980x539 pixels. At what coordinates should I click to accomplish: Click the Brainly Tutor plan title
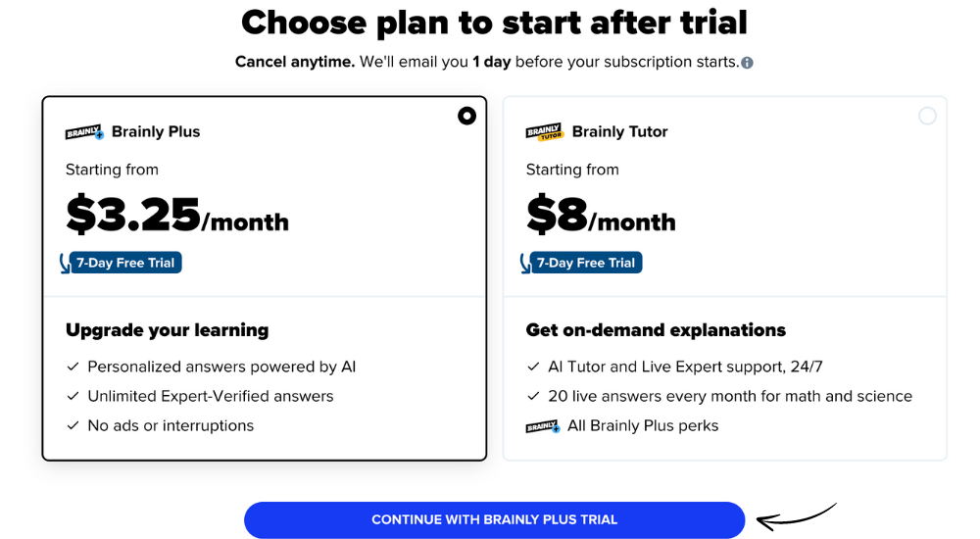[x=620, y=132]
